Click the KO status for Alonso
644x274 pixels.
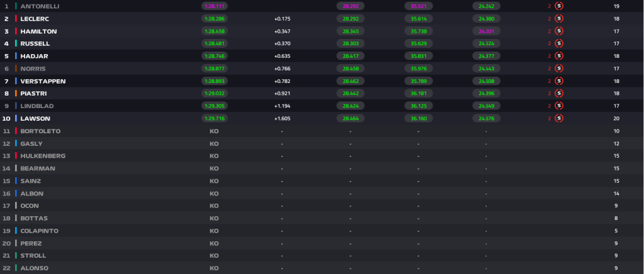coord(214,268)
